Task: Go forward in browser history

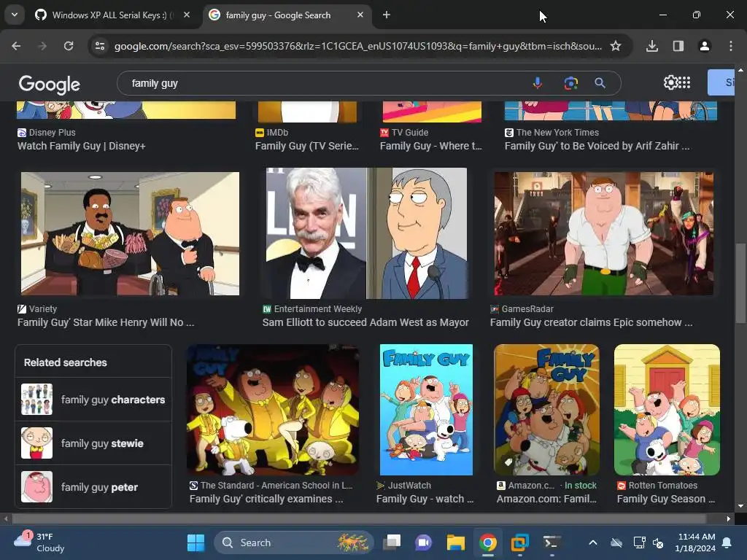Action: pos(42,46)
